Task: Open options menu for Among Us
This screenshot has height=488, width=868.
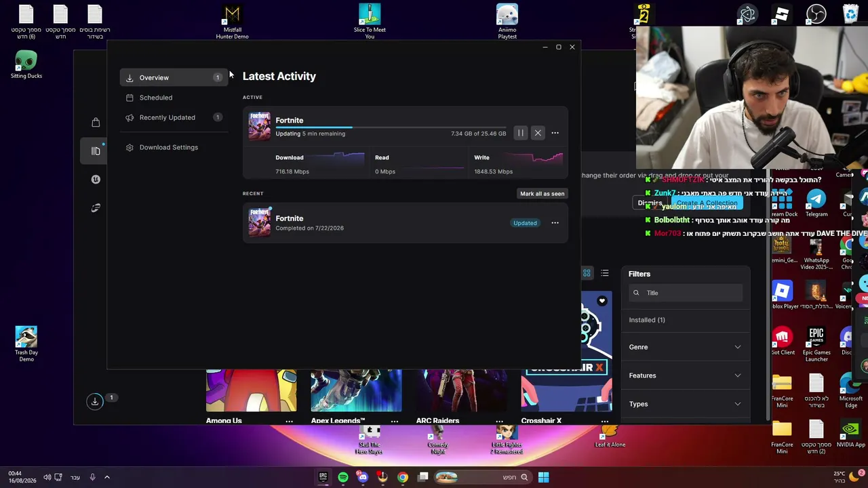Action: coord(289,421)
